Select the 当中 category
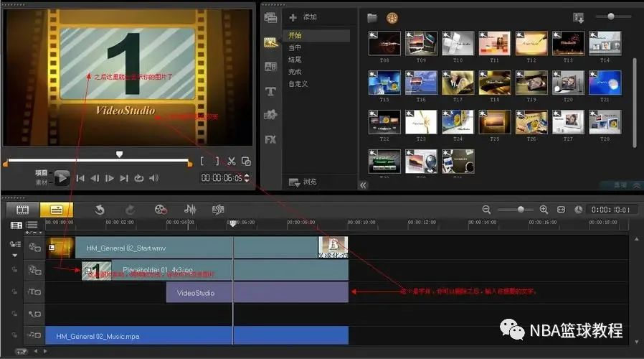 pyautogui.click(x=295, y=47)
